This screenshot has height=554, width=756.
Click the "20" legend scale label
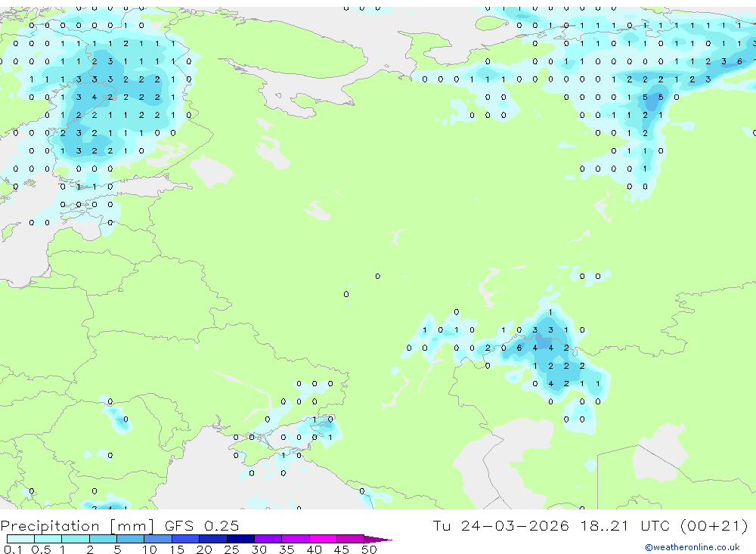click(x=204, y=549)
